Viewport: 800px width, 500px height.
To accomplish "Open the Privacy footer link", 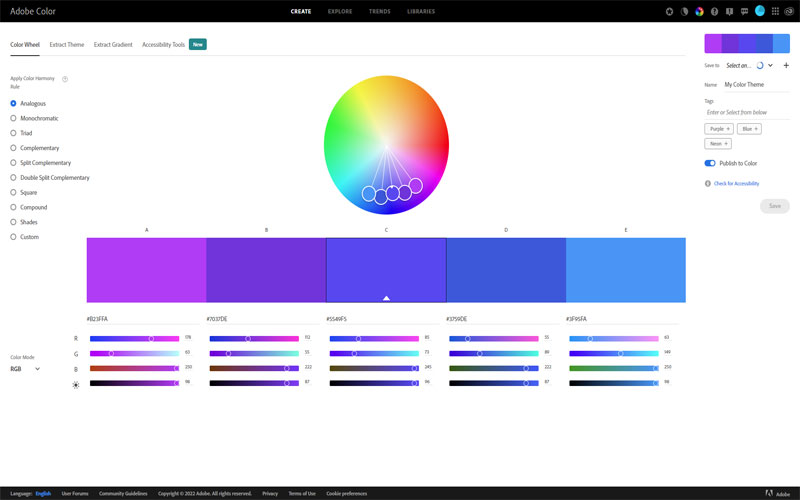I will point(270,493).
